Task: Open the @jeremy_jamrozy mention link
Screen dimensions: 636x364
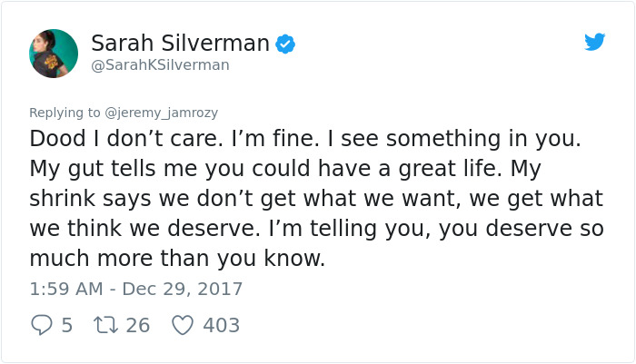Action: point(162,113)
